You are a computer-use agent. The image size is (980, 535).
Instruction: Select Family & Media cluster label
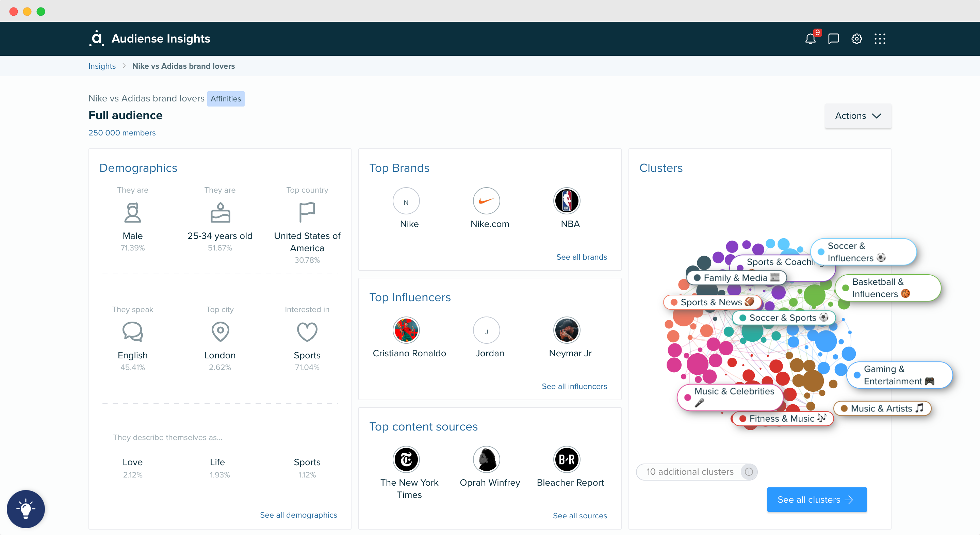click(x=736, y=278)
